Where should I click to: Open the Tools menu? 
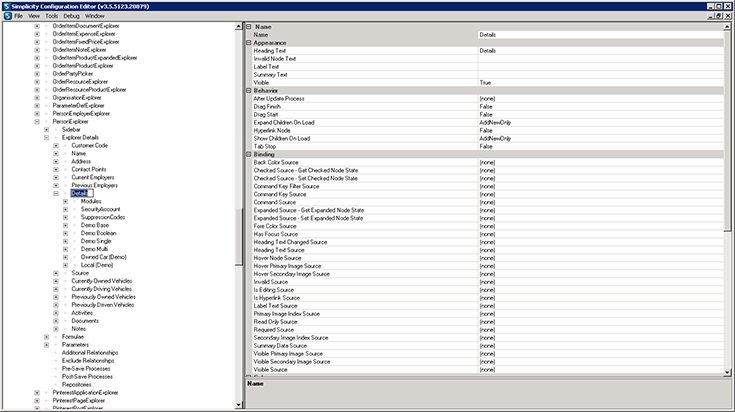coord(49,16)
